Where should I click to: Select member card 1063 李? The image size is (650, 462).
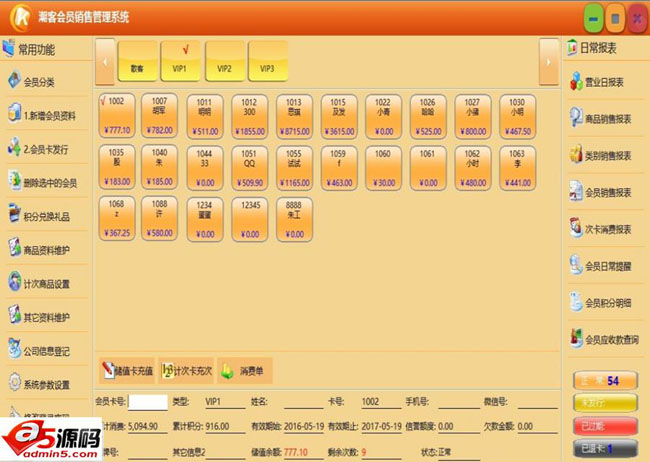517,168
